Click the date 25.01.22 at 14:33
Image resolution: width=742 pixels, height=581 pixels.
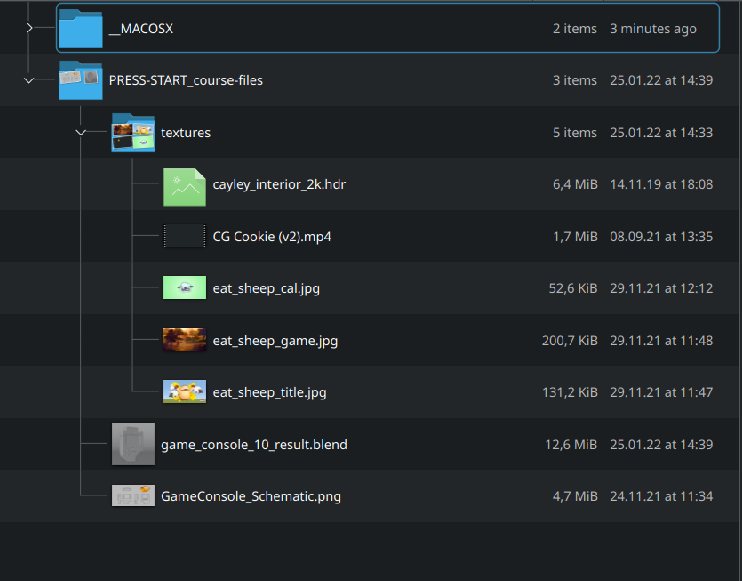[x=662, y=132]
